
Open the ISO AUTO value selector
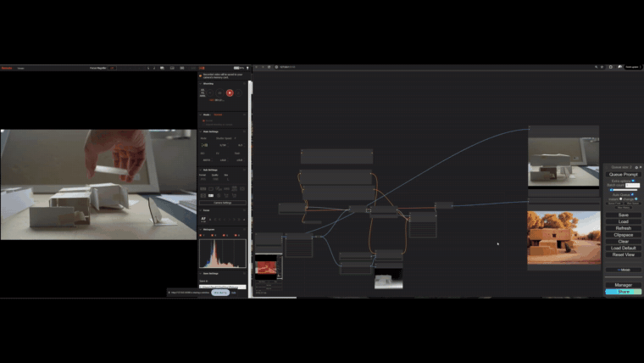point(207,160)
